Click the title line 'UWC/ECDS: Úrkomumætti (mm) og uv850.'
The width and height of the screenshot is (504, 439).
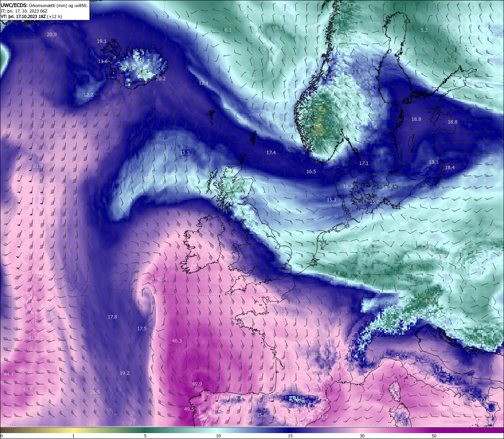44,6
